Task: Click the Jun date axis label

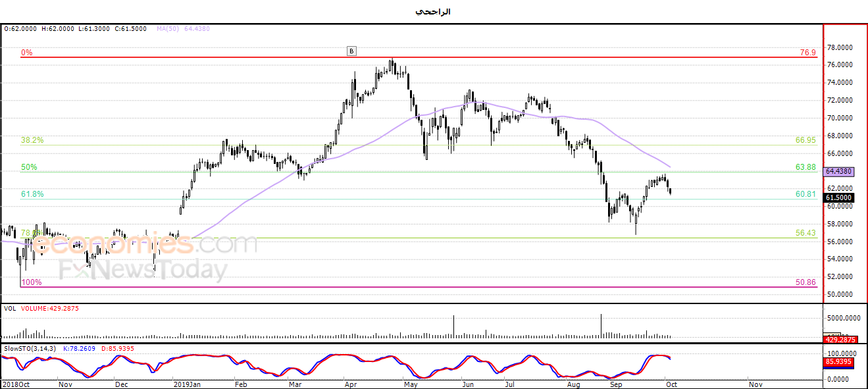Action: [467, 384]
